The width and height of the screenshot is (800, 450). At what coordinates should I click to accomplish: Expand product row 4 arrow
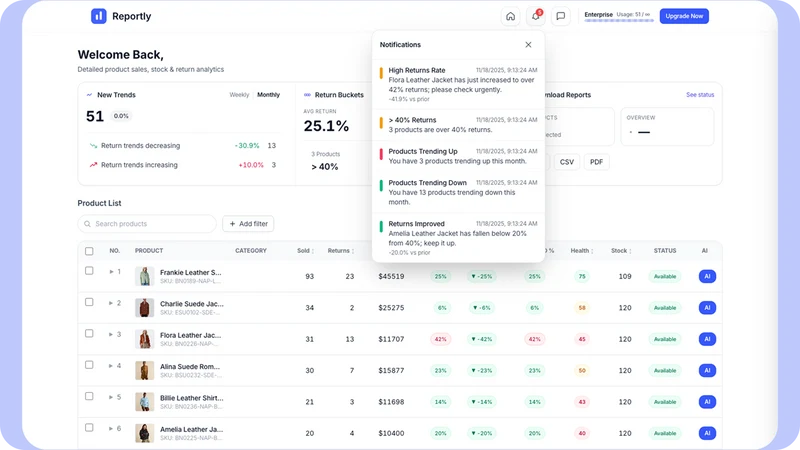coord(111,366)
